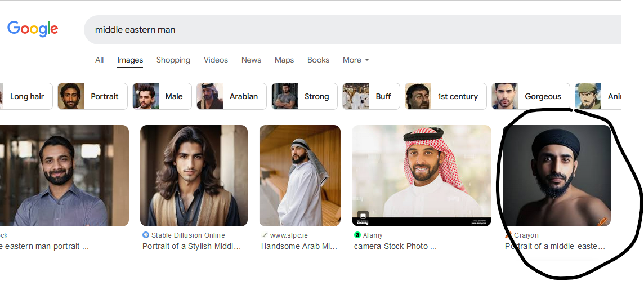The width and height of the screenshot is (644, 281).
Task: Open the red keffiyeh man stock photo
Action: (x=422, y=176)
